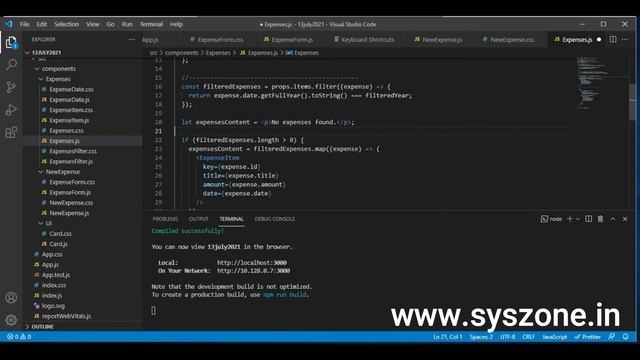Open the Manage gear icon
Screen dimensions: 640x360
click(11, 320)
